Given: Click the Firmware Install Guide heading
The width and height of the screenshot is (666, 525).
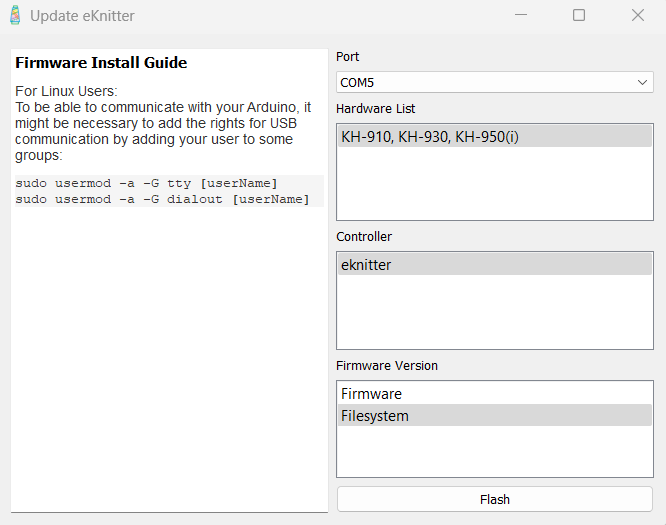Looking at the screenshot, I should [101, 63].
